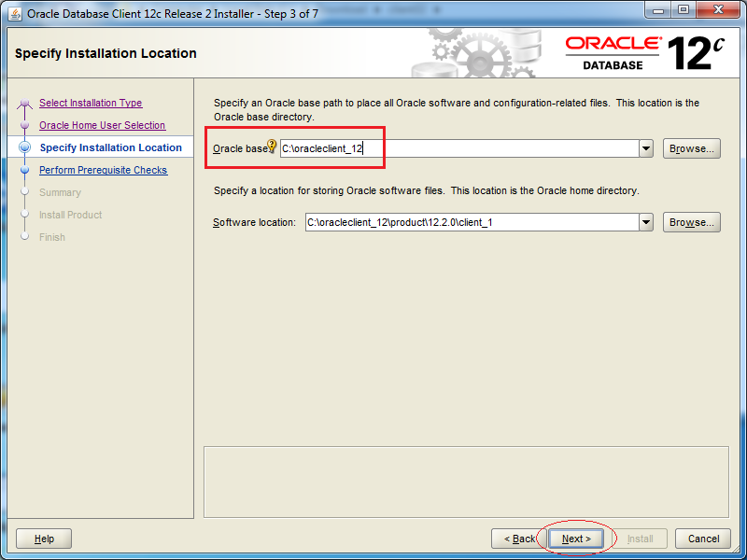Open the Software location dropdown

tap(646, 222)
